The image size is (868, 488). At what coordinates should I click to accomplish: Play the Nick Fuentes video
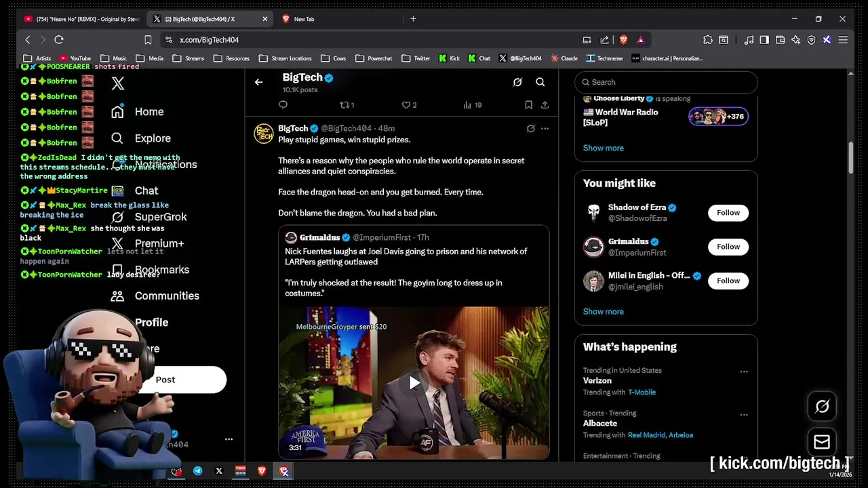tap(414, 383)
